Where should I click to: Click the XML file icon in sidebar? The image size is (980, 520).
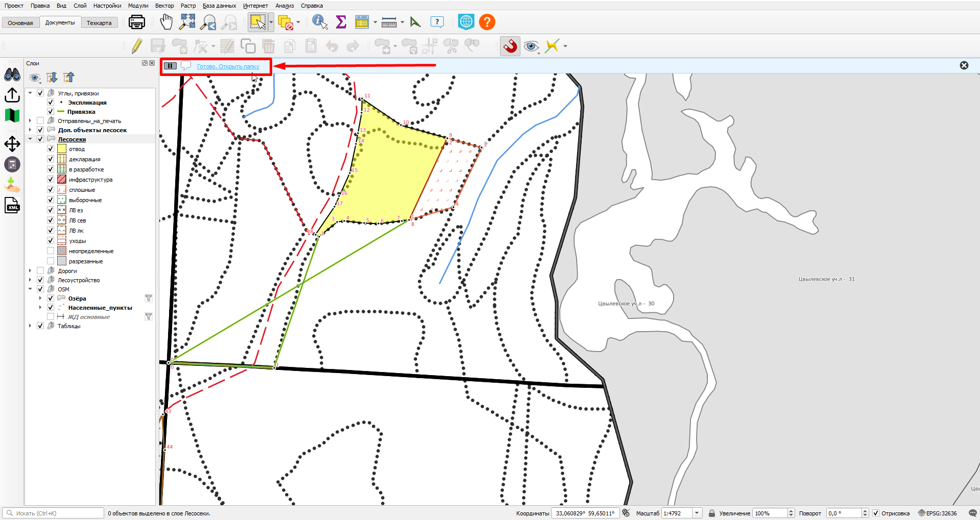pos(12,206)
